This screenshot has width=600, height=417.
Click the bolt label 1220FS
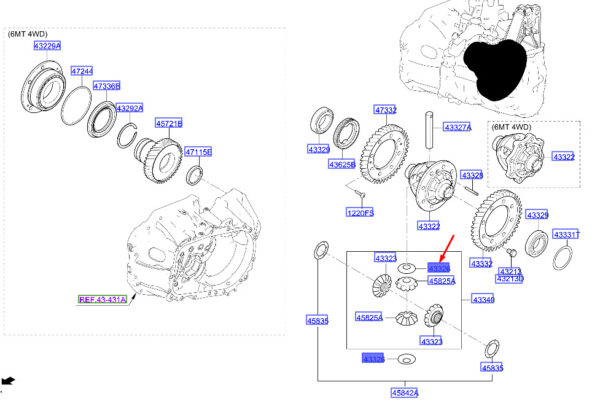coord(360,212)
